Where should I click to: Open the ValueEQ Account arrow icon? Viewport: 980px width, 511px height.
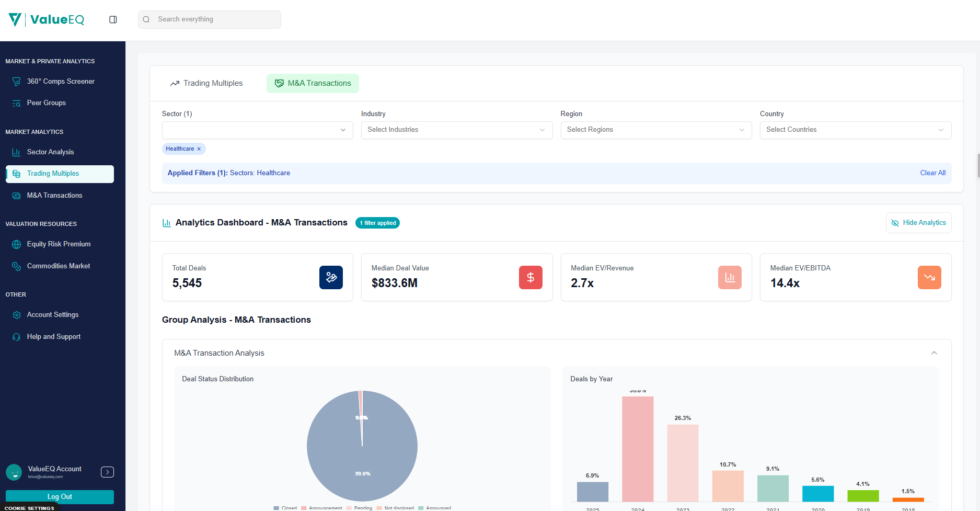pyautogui.click(x=107, y=472)
